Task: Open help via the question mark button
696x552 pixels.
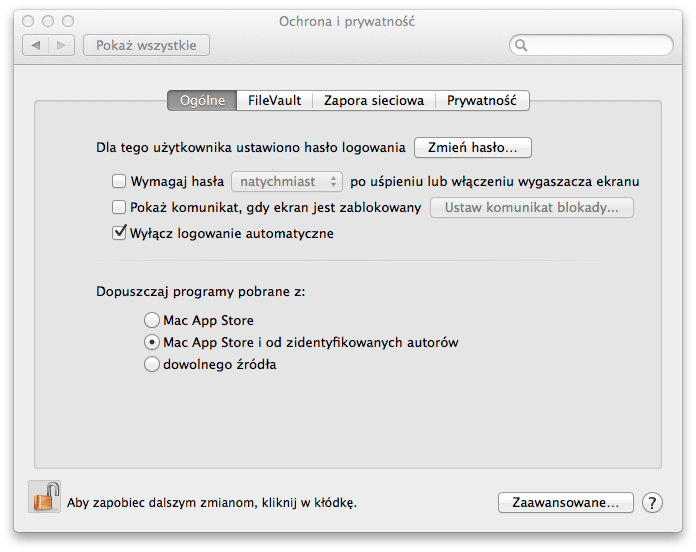Action: click(652, 503)
